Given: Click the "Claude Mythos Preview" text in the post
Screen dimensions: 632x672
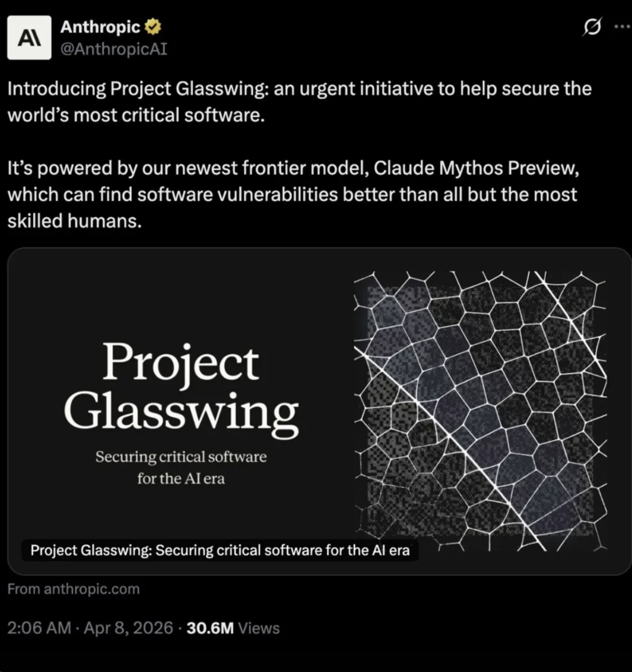Looking at the screenshot, I should coord(476,168).
